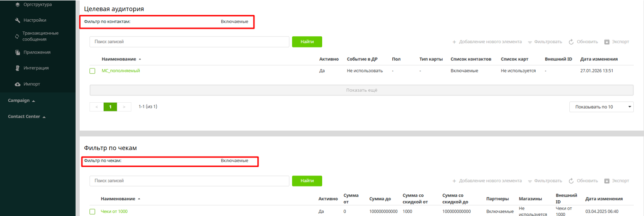Click the refresh icon in the Целевая аудитория toolbar
This screenshot has height=216, width=644.
click(x=571, y=42)
